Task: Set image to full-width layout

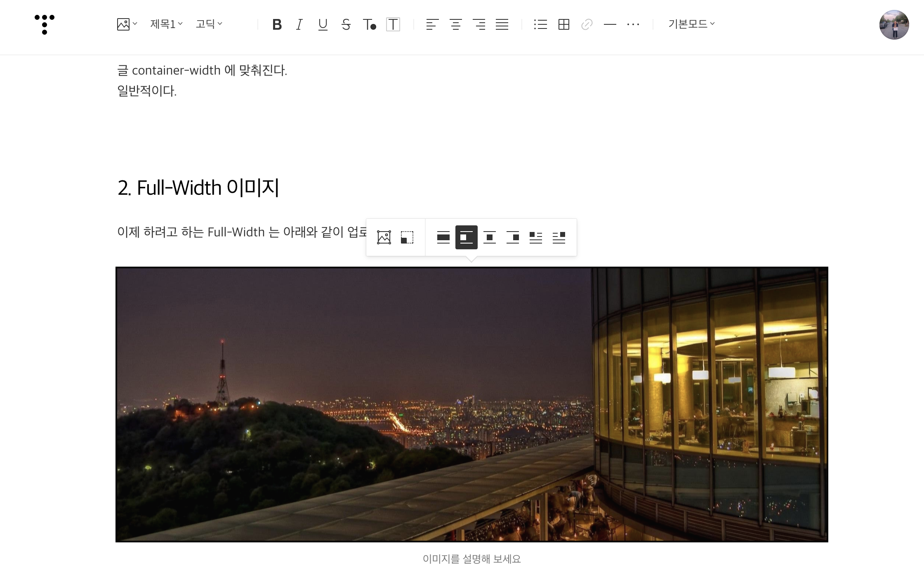Action: 443,237
